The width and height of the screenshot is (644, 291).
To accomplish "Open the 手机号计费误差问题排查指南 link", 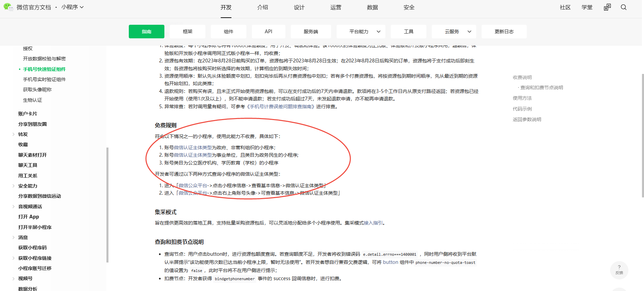I will point(281,106).
